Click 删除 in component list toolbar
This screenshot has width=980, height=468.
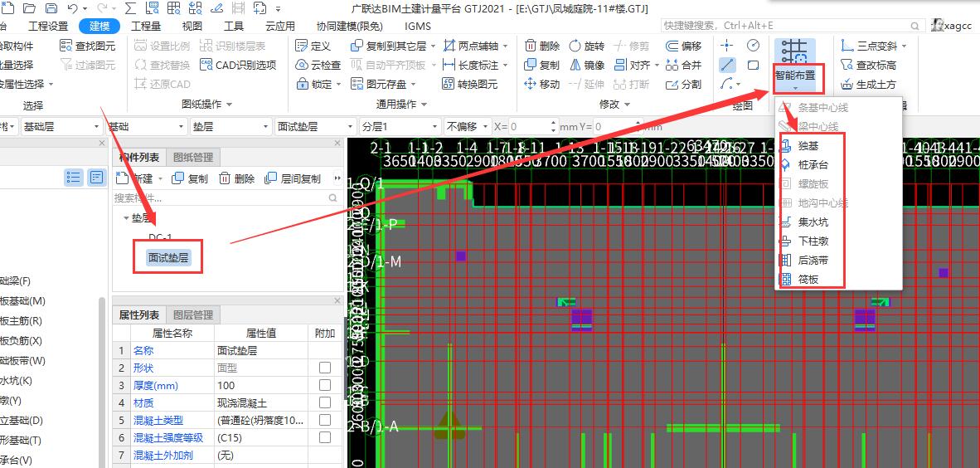(x=237, y=178)
